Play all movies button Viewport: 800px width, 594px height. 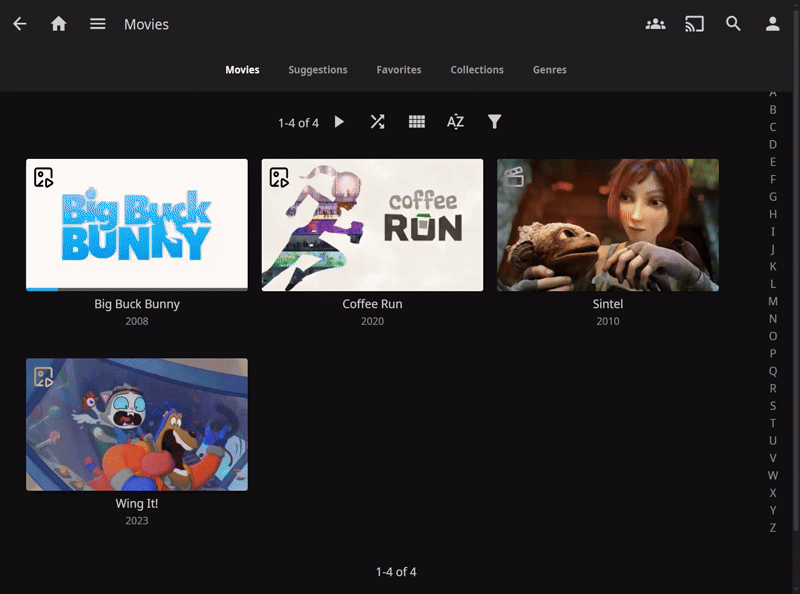coord(339,122)
